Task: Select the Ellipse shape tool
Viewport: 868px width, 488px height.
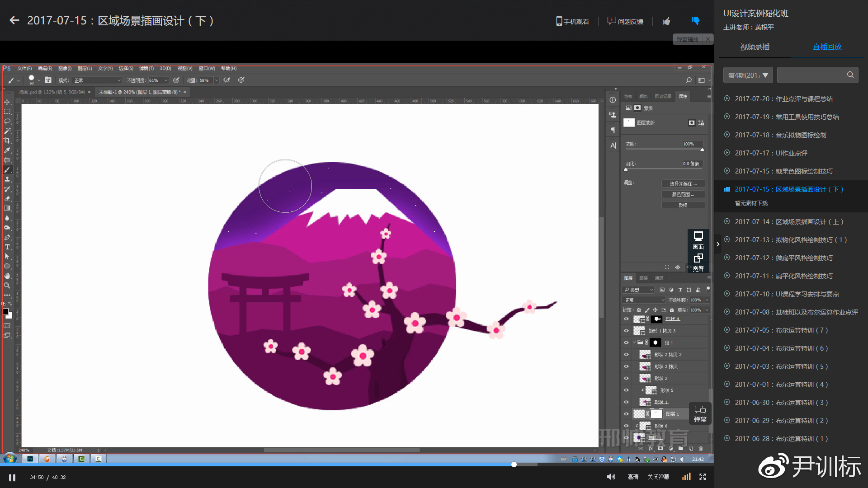Action: [7, 266]
